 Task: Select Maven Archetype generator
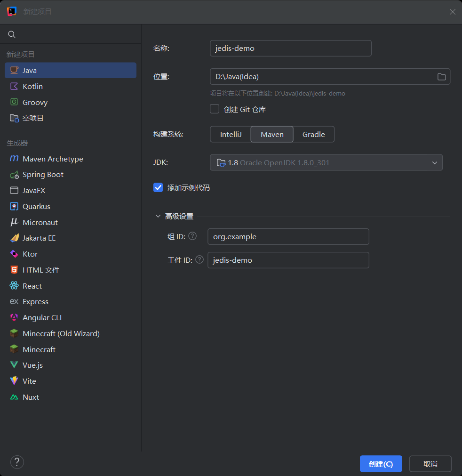[x=71, y=159]
